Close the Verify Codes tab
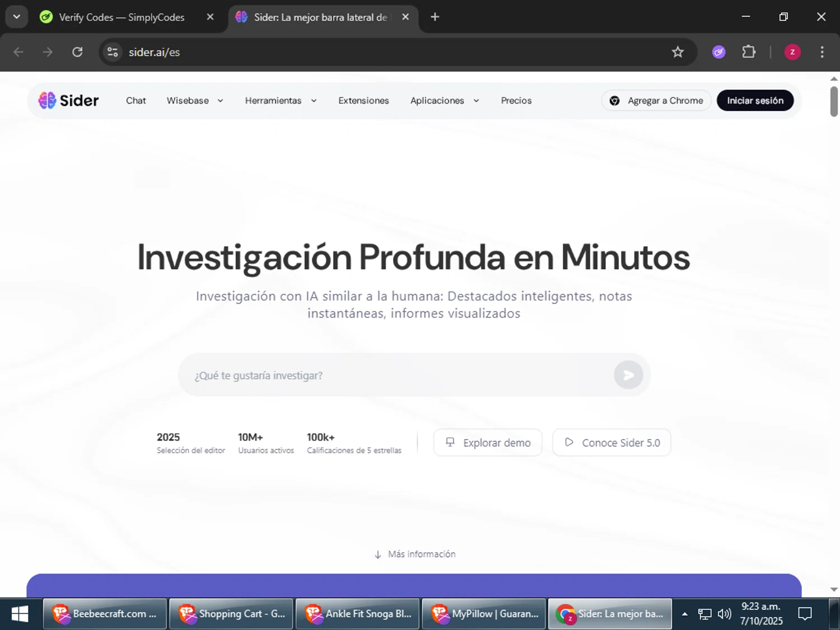840x630 pixels. click(x=210, y=17)
